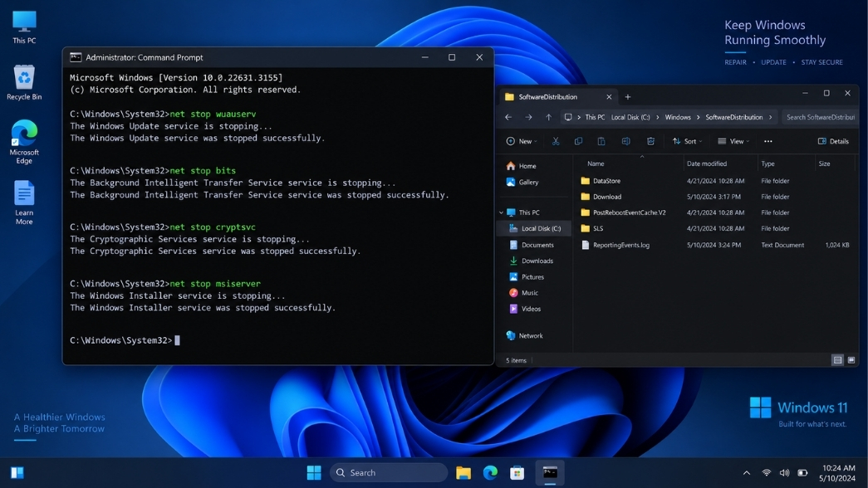Screen dimensions: 868x488
Task: Open the clock and date in taskbar
Action: point(837,473)
